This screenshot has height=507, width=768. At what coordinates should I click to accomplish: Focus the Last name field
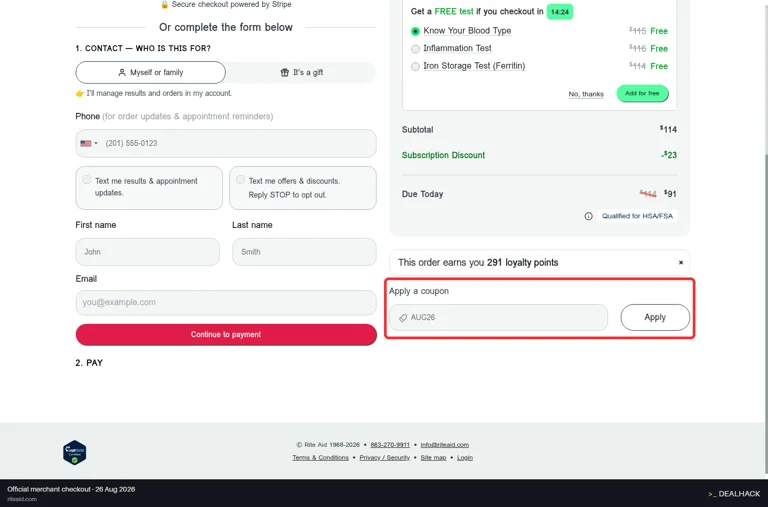(x=304, y=252)
